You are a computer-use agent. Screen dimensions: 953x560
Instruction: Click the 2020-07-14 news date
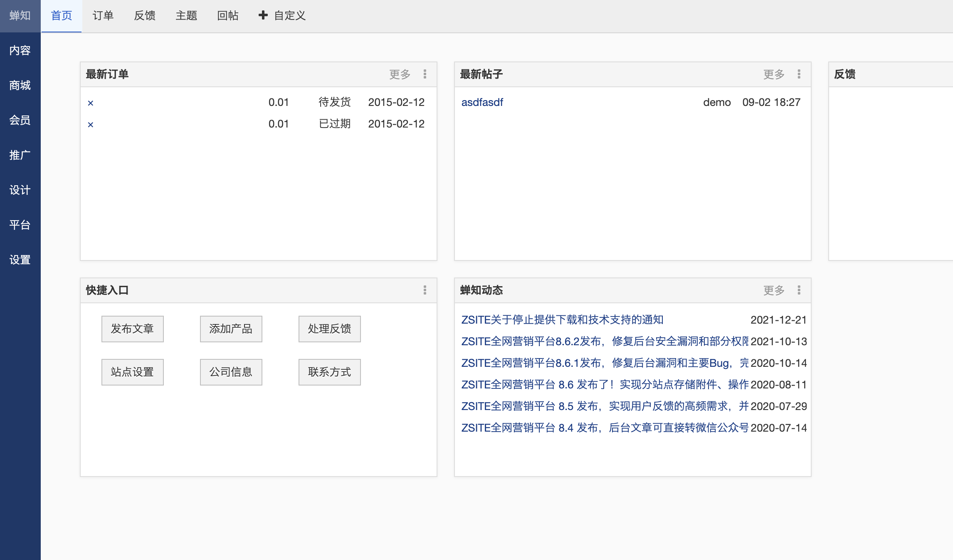pyautogui.click(x=778, y=428)
